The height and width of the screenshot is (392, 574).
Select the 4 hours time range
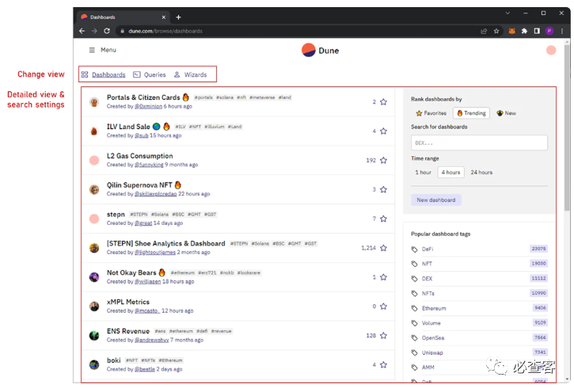tap(451, 173)
